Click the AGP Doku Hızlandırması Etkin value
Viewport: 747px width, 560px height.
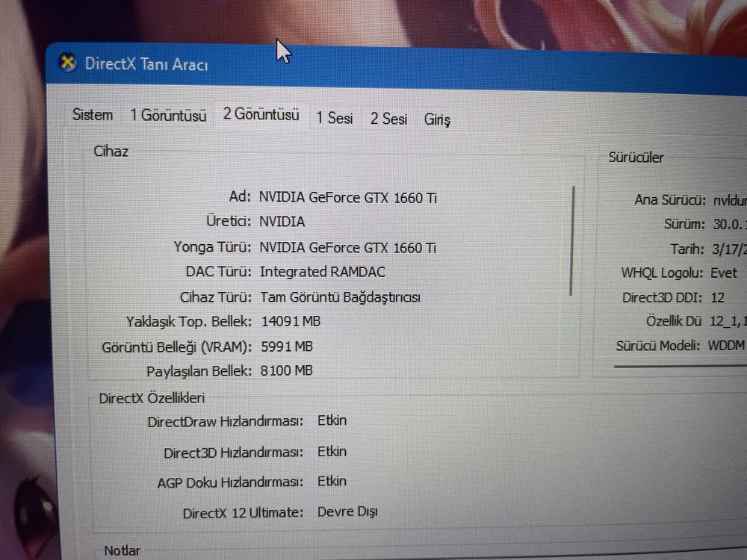332,481
